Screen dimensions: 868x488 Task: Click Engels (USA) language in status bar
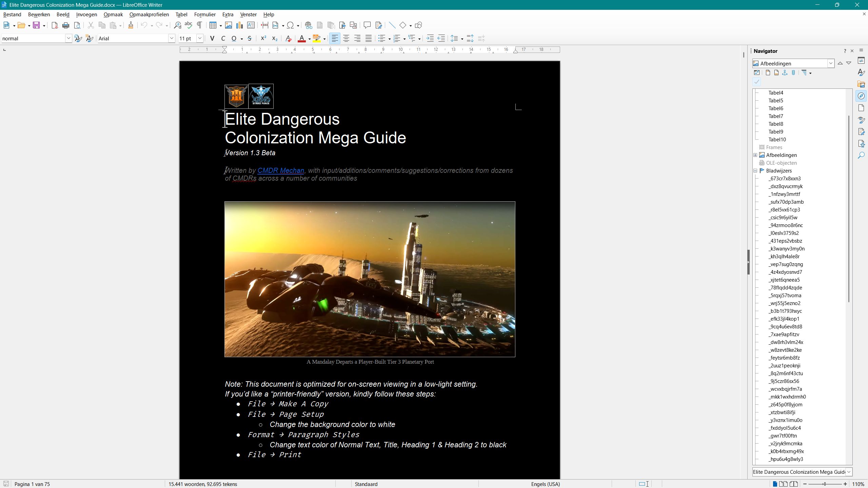click(x=546, y=484)
